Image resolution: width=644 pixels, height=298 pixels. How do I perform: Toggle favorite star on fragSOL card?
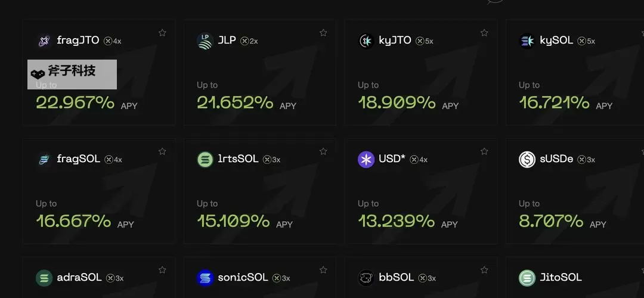pos(162,151)
